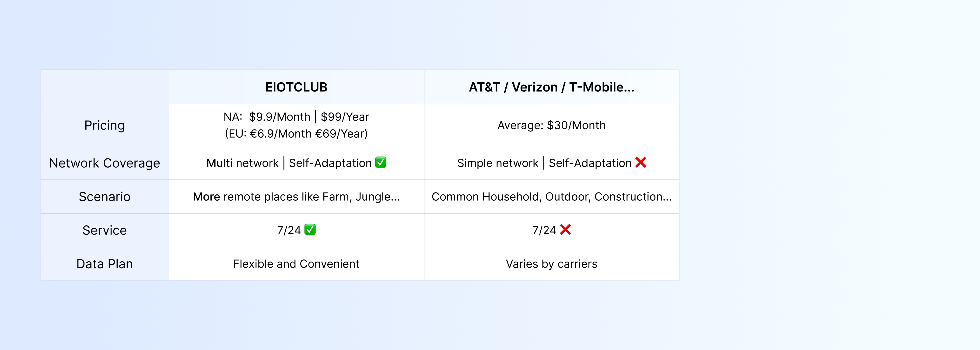Click the NA $9.9/Month pricing line
The image size is (980, 350).
tap(296, 117)
